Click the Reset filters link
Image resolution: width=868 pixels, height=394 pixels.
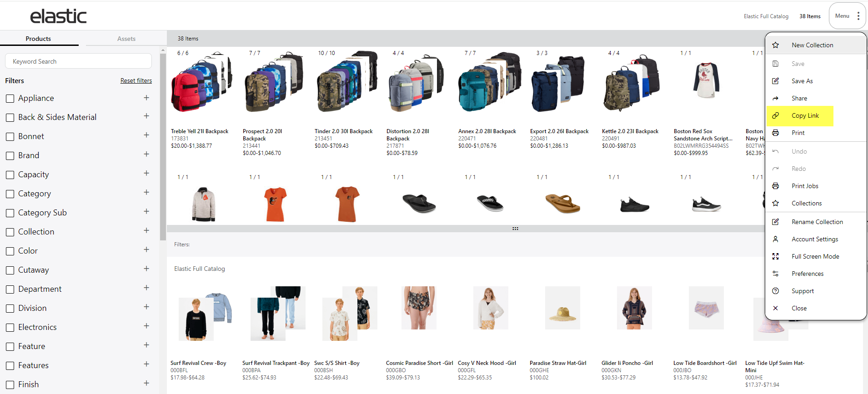click(x=136, y=80)
